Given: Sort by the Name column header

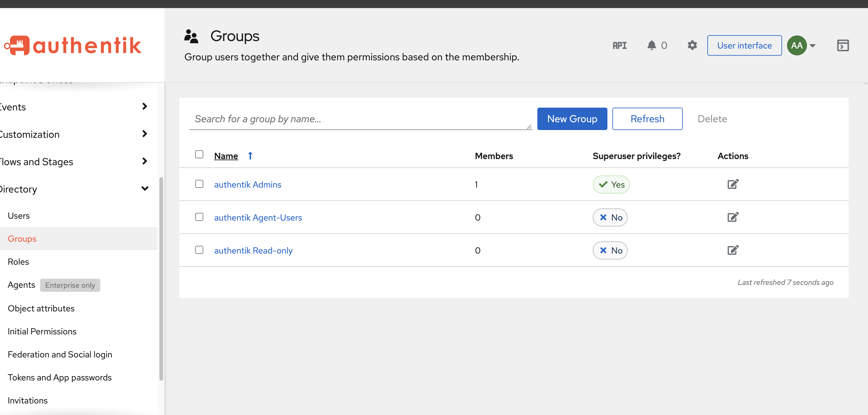Looking at the screenshot, I should click(x=226, y=156).
